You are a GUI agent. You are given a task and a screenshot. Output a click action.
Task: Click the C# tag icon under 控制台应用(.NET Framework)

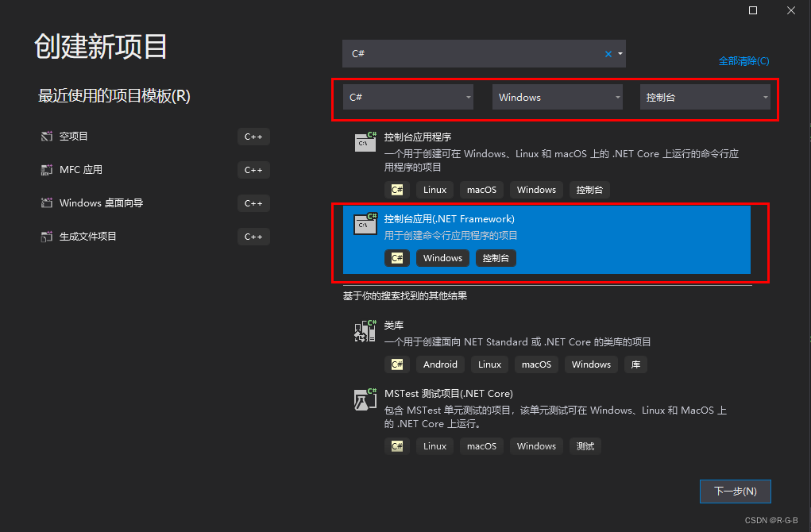pyautogui.click(x=397, y=258)
